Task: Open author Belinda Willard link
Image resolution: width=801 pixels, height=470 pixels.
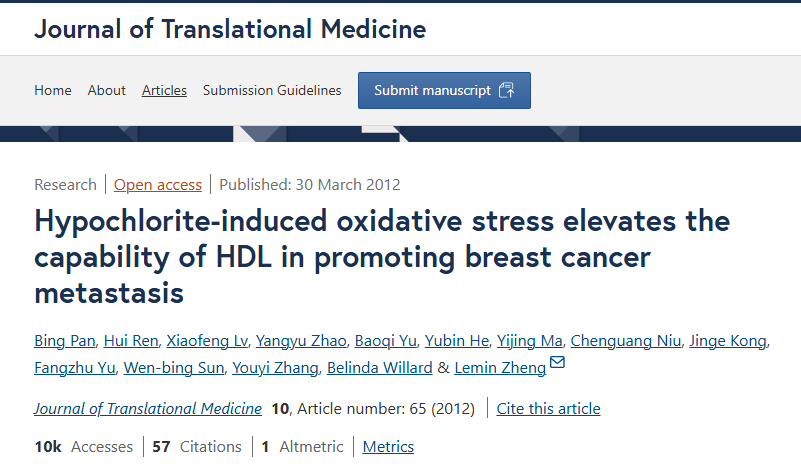Action: point(380,368)
